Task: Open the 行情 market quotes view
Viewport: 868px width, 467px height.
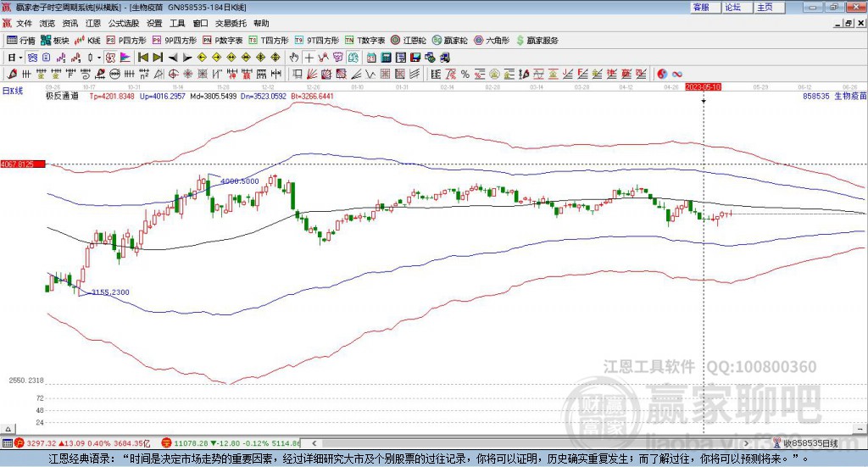Action: pyautogui.click(x=21, y=41)
